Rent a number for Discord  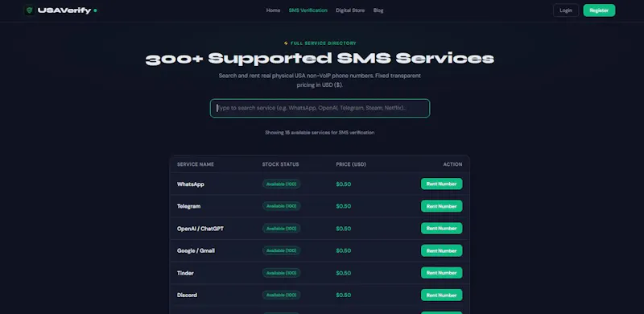pos(441,295)
